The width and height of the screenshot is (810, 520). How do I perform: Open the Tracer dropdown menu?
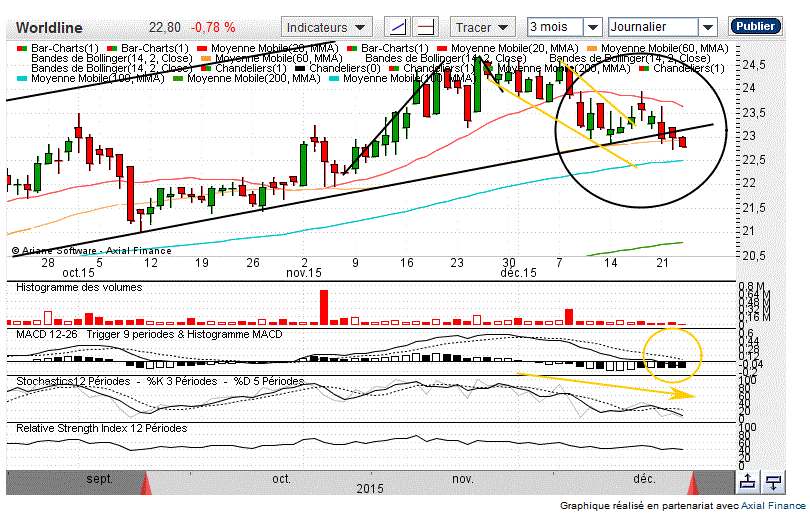coord(482,27)
